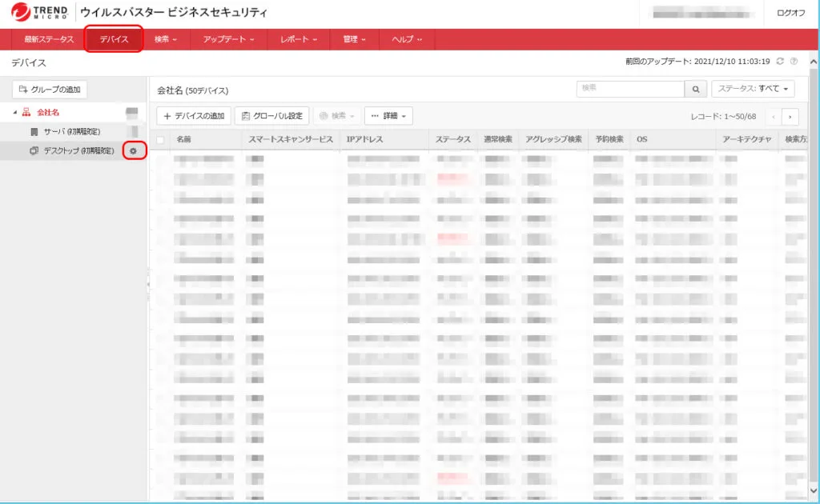Click the 会社名 (50デバイス) heading
The width and height of the screenshot is (820, 504).
click(193, 90)
